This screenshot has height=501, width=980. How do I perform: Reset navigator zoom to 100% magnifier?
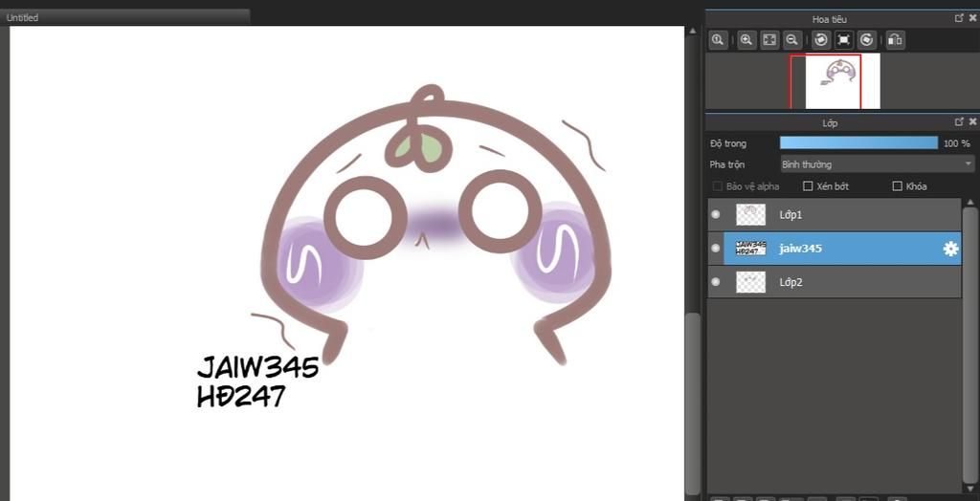point(718,40)
